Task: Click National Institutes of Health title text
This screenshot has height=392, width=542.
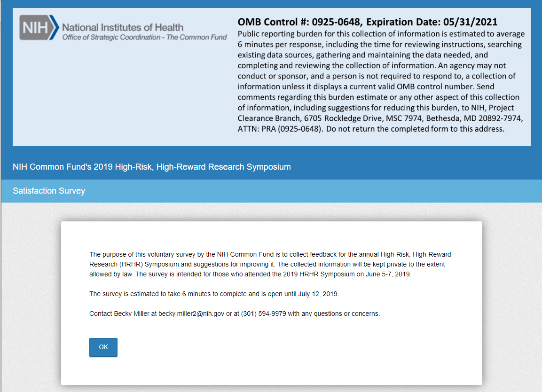Action: click(x=123, y=27)
